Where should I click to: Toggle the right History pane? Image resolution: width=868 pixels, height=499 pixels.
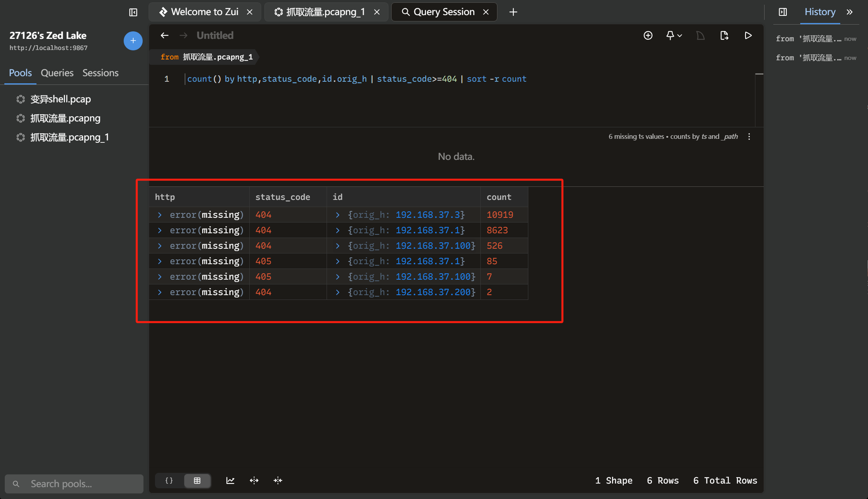tap(783, 12)
